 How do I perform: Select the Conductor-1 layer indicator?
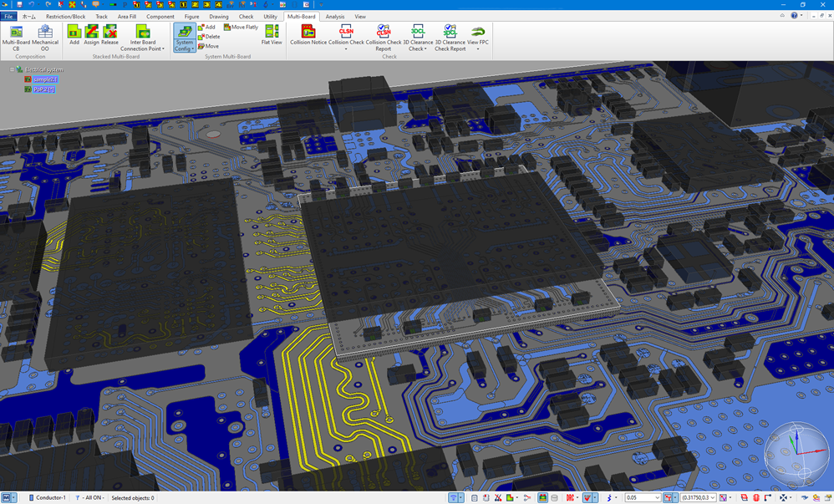tap(47, 498)
